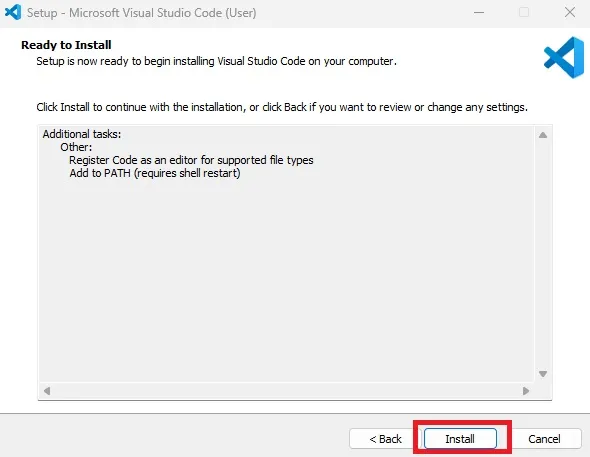Click the 'Add to PATH' summary line
This screenshot has width=590, height=457.
tap(155, 173)
